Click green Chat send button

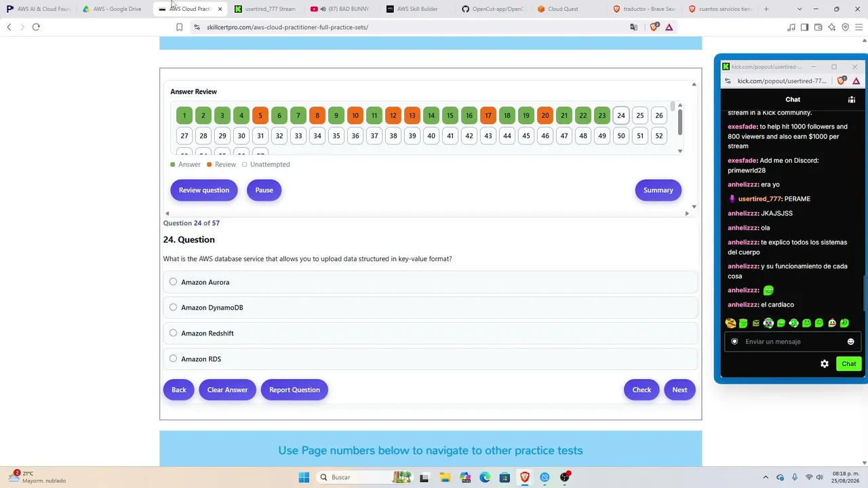click(x=849, y=364)
